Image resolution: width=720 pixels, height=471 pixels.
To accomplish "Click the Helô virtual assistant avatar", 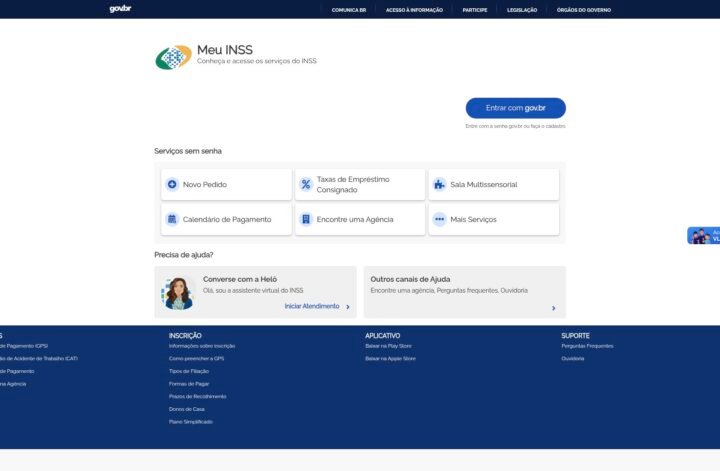I will click(178, 293).
